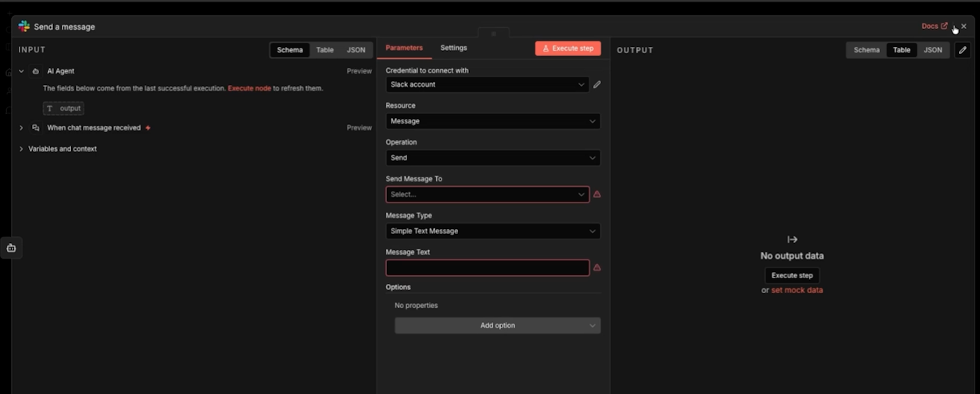Close the Send a message panel

964,26
